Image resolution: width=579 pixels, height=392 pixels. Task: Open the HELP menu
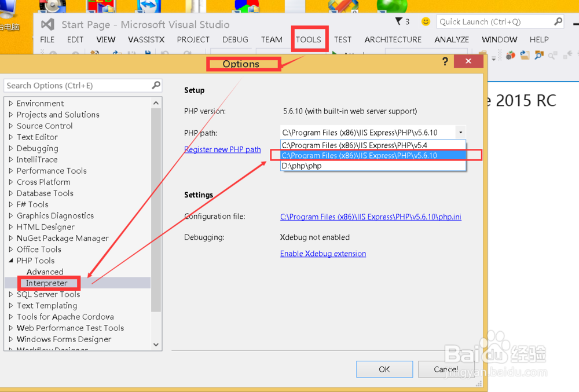coord(539,39)
